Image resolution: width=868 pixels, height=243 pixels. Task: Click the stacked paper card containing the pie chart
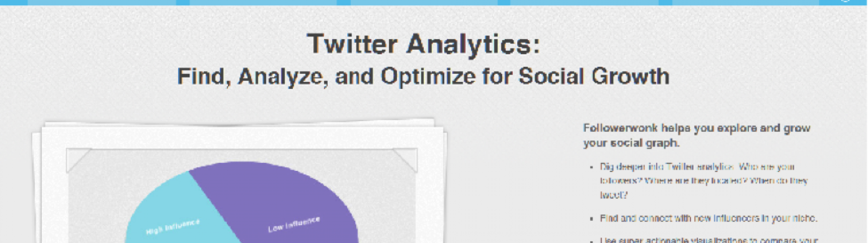239,182
